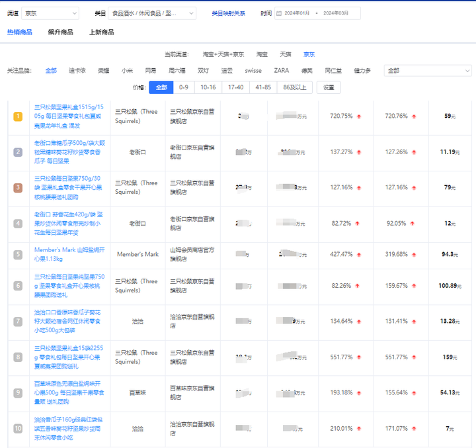
Task: Select the 10-16 price range
Action: coord(208,87)
